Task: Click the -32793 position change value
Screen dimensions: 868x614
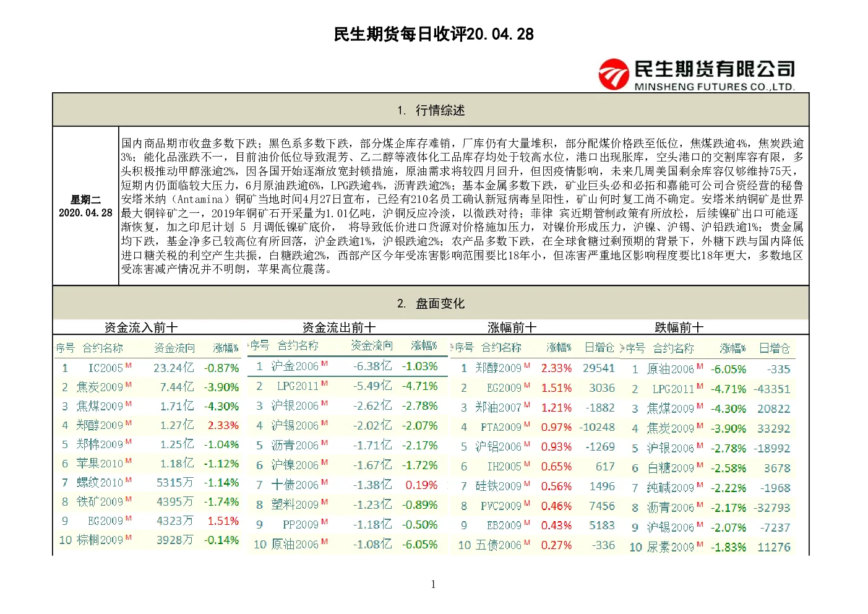Action: point(771,508)
